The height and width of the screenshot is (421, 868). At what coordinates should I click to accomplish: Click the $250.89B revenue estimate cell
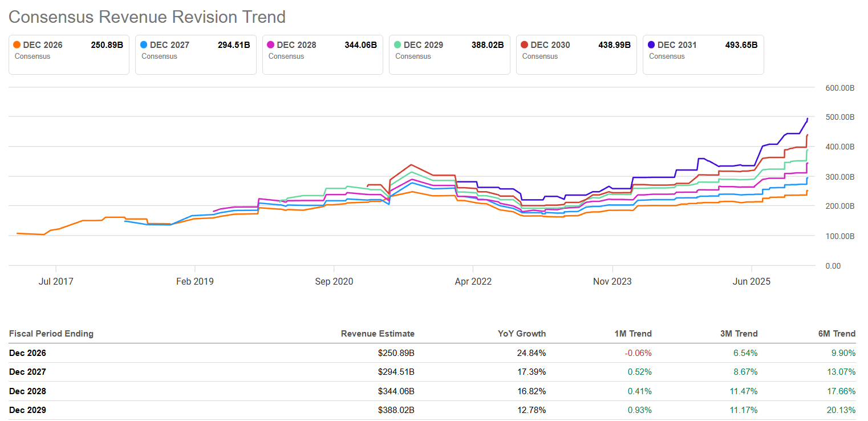coord(396,353)
